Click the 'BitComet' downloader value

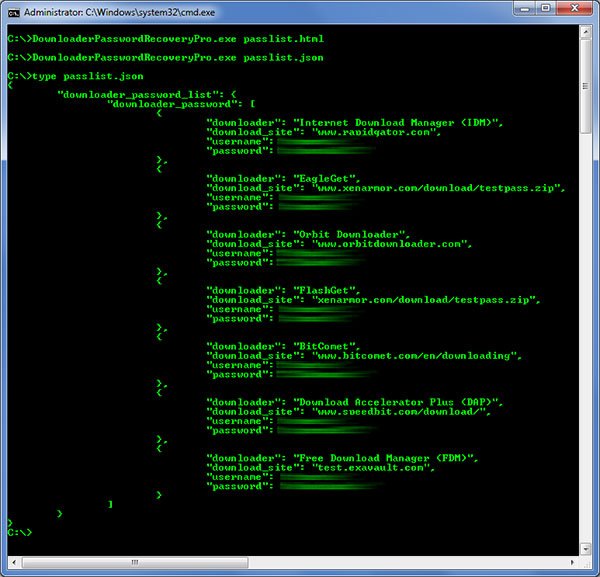324,346
